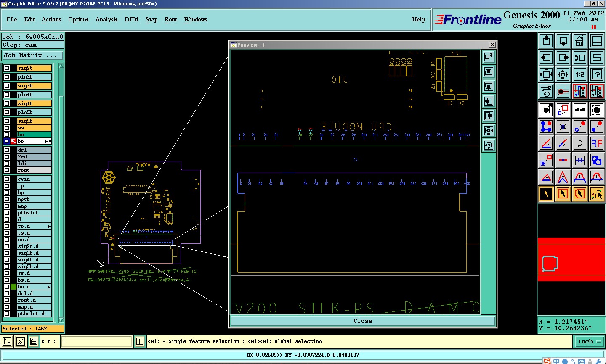Select the arrow with traffic-light net selection icon
606x364 pixels.
point(597,194)
